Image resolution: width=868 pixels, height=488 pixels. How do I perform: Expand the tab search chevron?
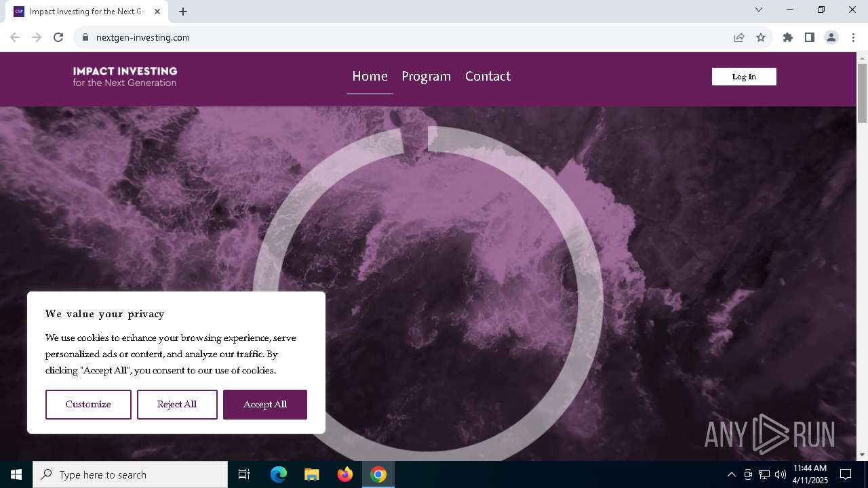tap(759, 9)
